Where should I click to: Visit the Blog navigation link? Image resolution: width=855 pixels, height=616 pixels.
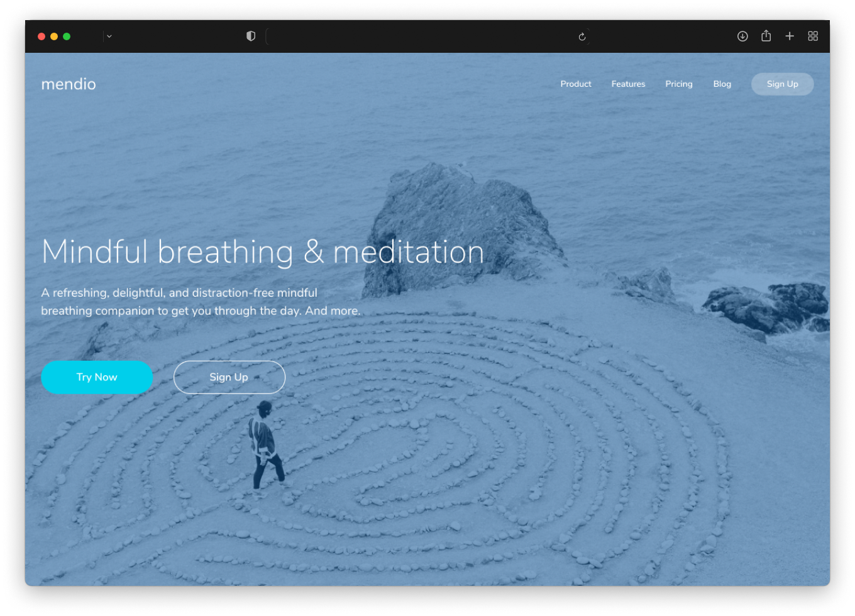[722, 84]
